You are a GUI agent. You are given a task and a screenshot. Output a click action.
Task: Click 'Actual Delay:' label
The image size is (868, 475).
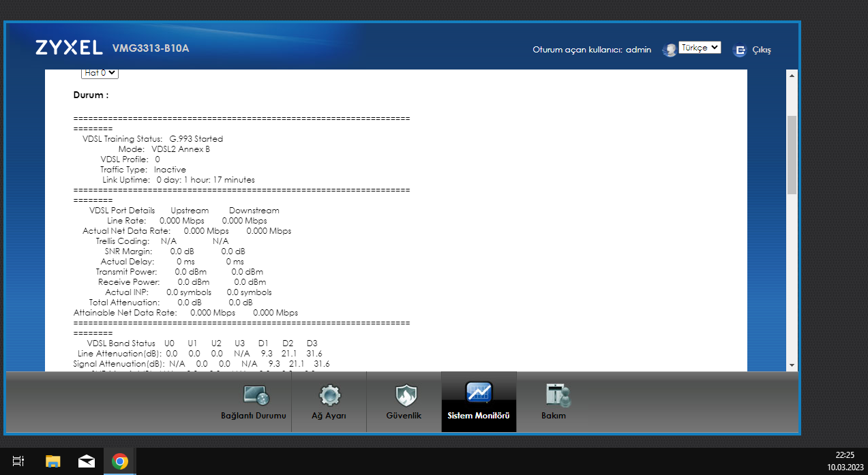point(128,262)
